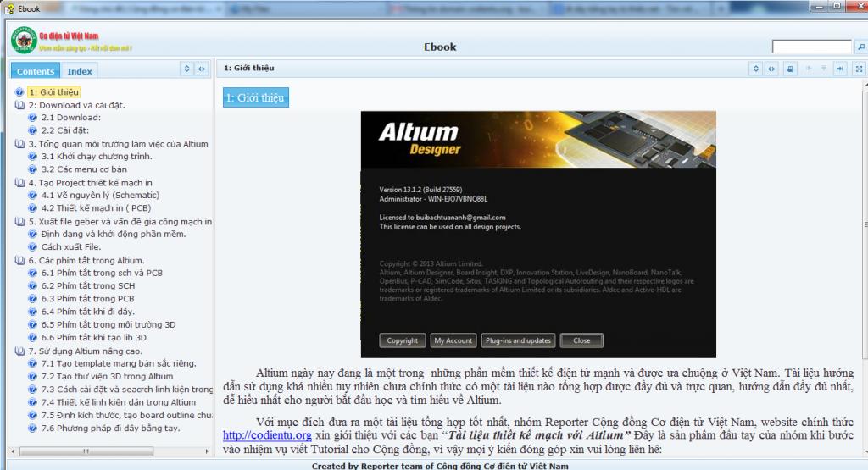This screenshot has height=470, width=868.
Task: Click into the search input field
Action: pos(811,47)
